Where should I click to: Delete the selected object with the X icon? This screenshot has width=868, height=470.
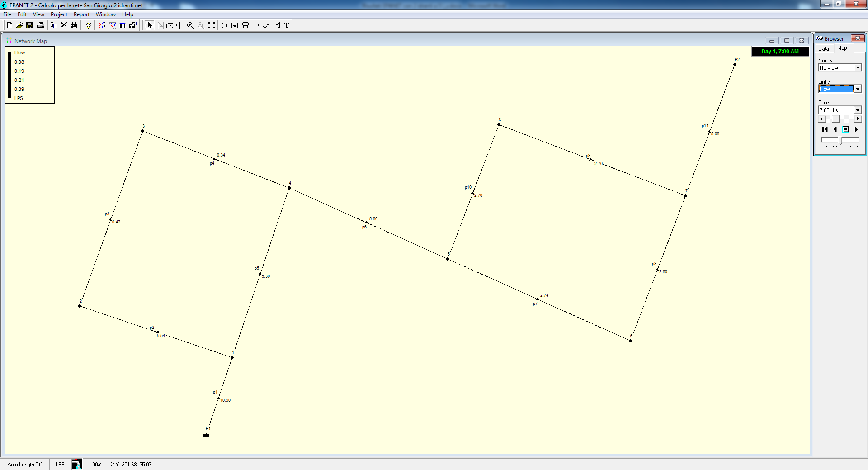point(64,25)
